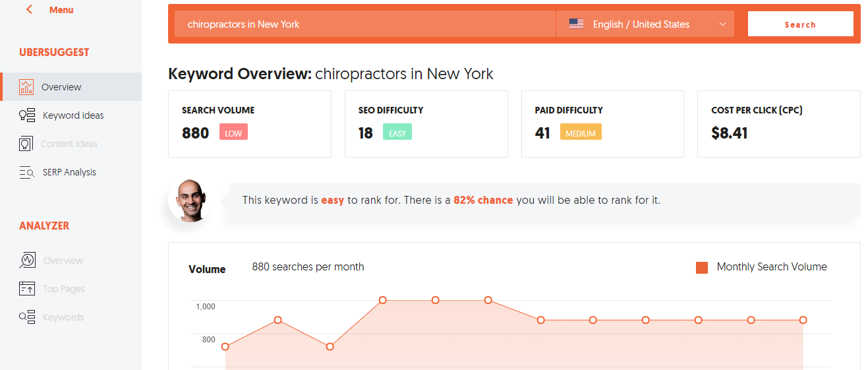Click the keyword search input field

[x=365, y=24]
